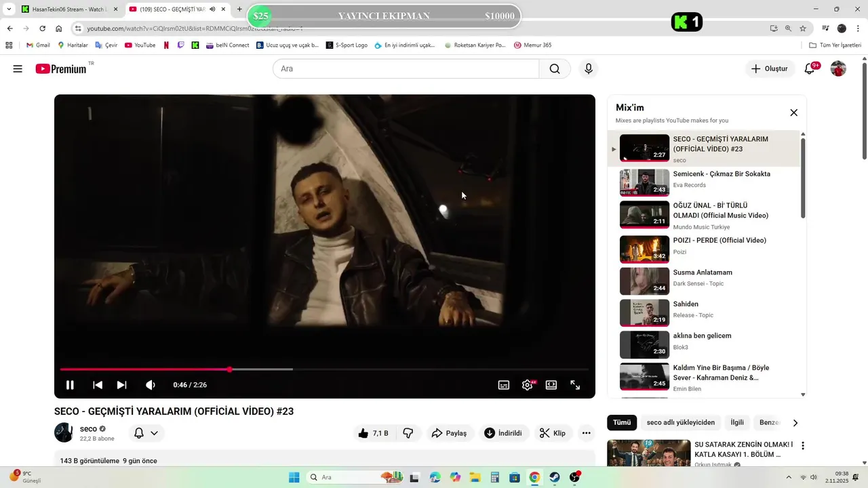
Task: Toggle subtitles/captions on the player
Action: 504,385
